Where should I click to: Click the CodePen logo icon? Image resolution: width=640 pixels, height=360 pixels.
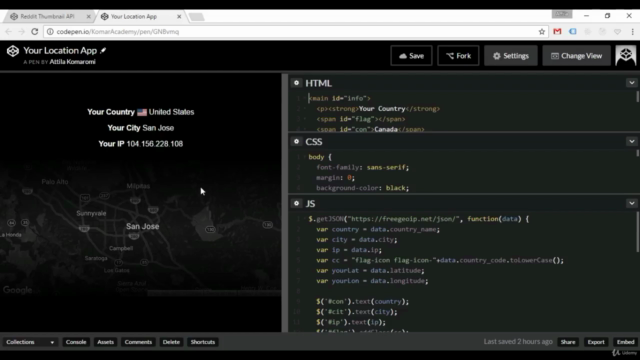click(13, 51)
